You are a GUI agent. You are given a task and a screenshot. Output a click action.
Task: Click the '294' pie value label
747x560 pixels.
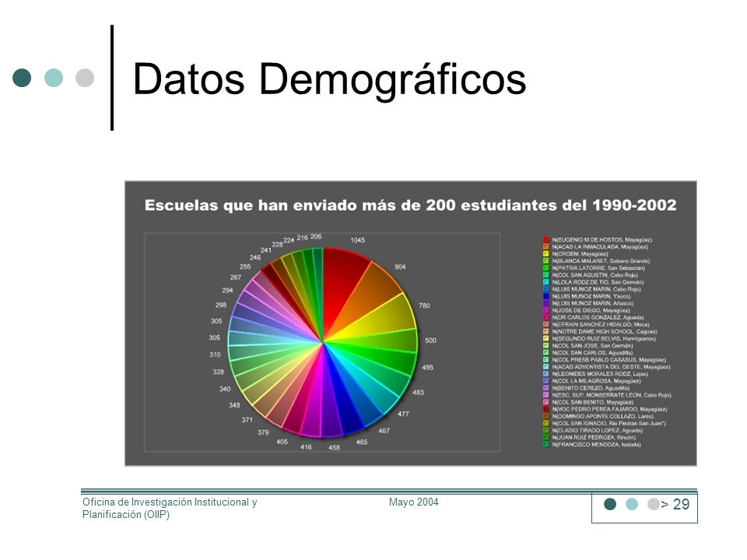[228, 290]
